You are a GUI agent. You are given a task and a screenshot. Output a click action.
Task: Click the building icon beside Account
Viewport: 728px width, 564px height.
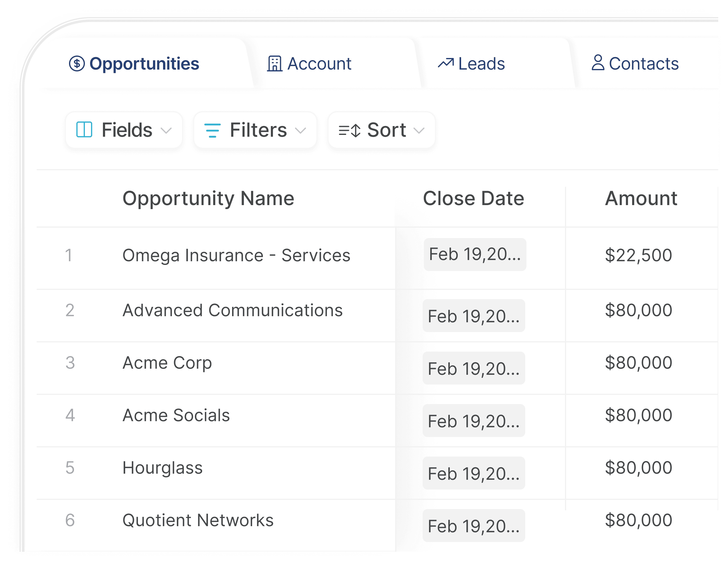[x=275, y=63]
